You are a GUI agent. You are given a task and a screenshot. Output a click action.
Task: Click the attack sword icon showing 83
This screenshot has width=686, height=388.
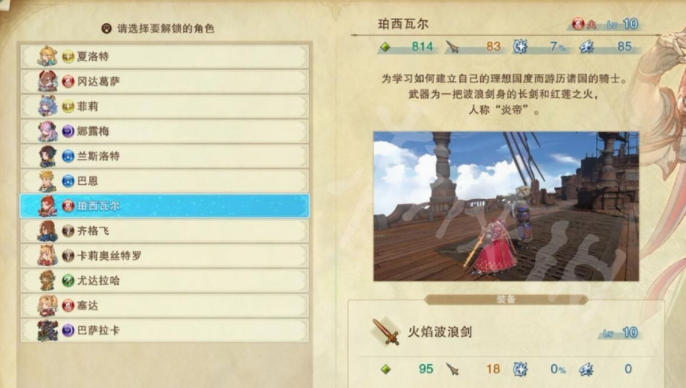(x=452, y=47)
